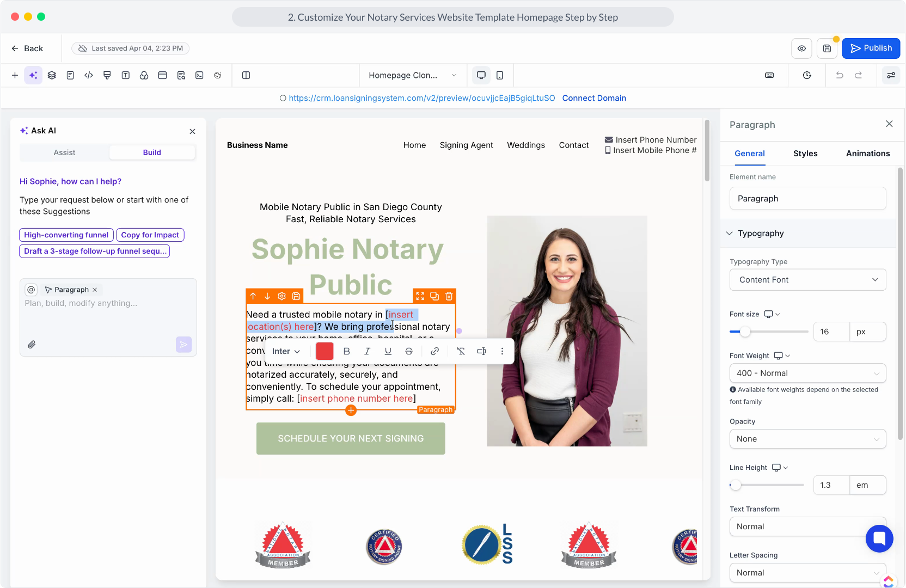Click the orange plus add-element button below paragraph

(351, 411)
